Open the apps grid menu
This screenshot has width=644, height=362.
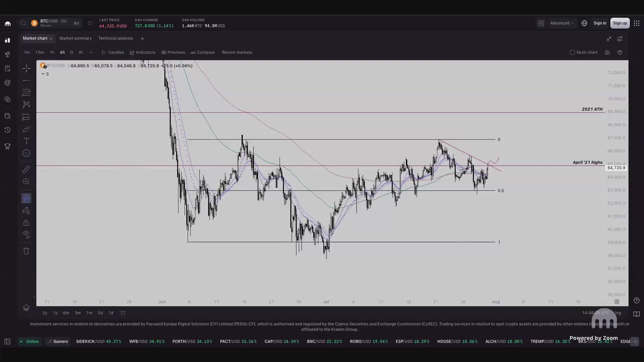pos(637,23)
